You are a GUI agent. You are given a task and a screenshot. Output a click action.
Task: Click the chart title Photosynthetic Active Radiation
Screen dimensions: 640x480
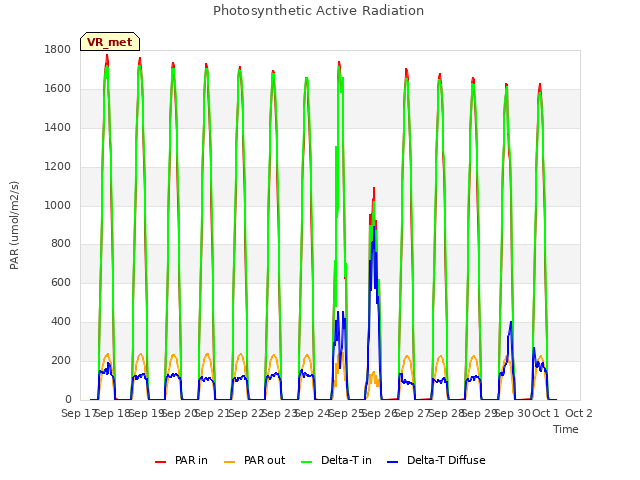pos(318,11)
